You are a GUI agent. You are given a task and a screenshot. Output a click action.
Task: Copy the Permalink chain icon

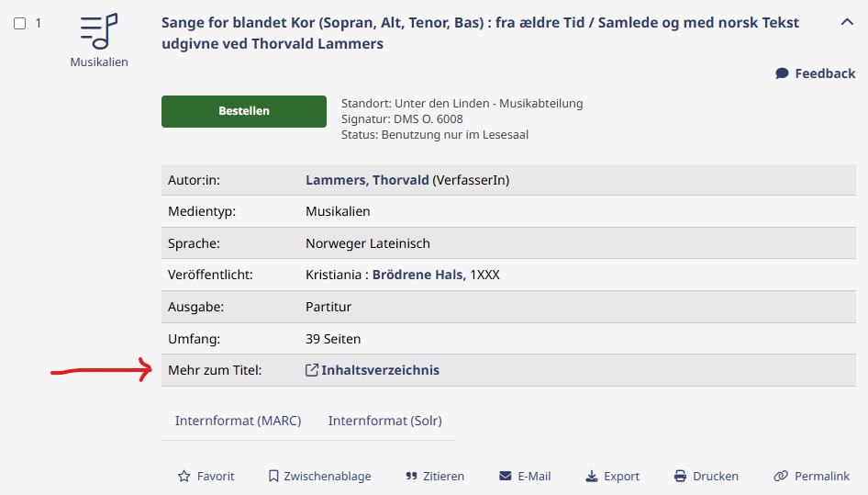pos(781,476)
